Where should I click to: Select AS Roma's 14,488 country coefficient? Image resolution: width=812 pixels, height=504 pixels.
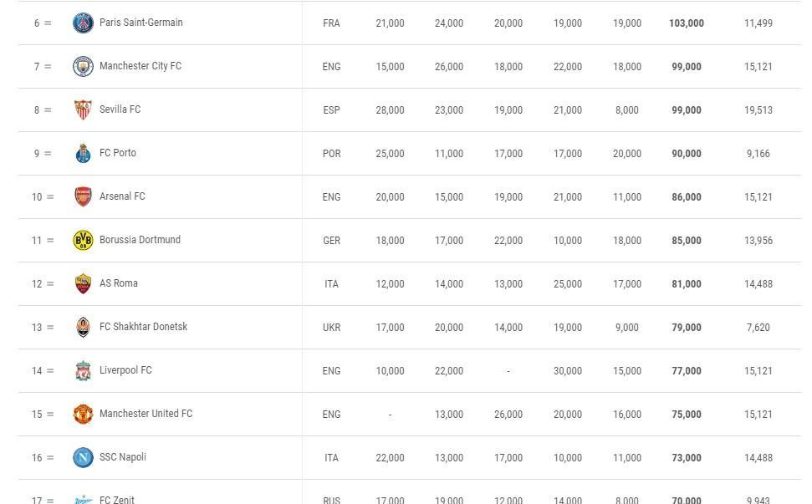pos(758,284)
